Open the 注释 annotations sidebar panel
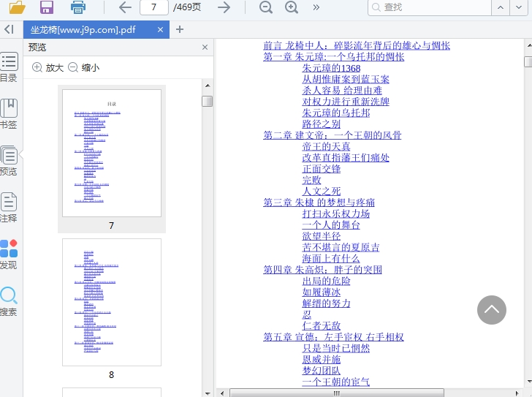The image size is (532, 397). tap(9, 208)
